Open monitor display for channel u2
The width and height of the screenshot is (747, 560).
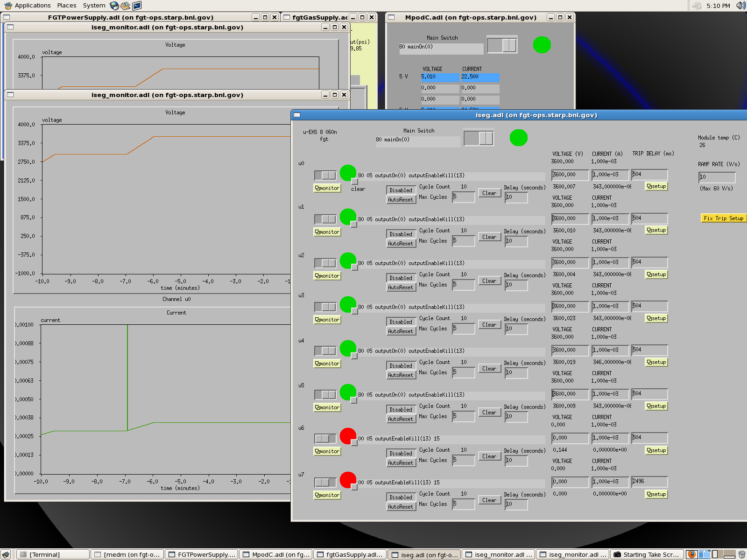pos(327,276)
